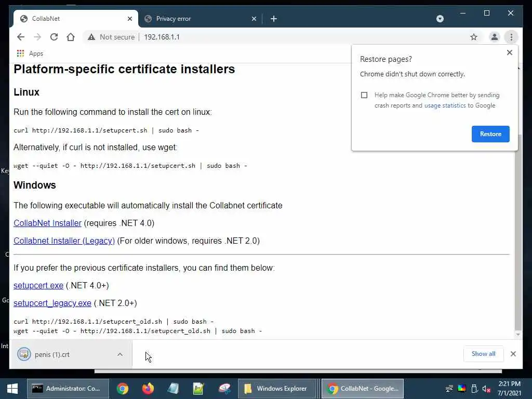
Task: Open the Apps shortcut grid
Action: click(20, 54)
